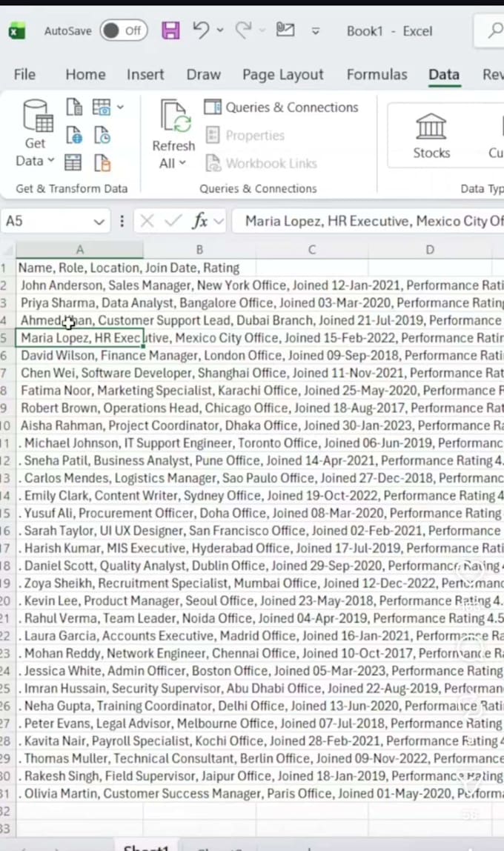Select the Michael Johnson, IT Support Engineer cell
This screenshot has width=504, height=851.
pyautogui.click(x=80, y=443)
